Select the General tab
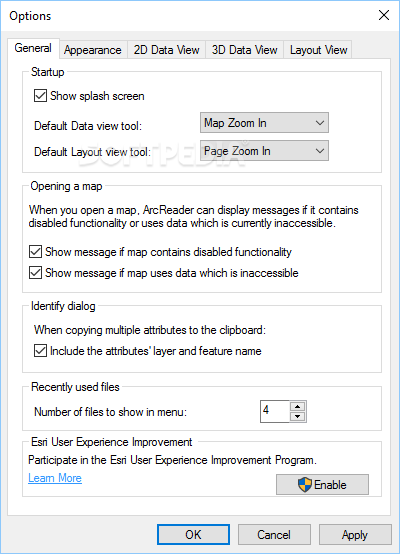400x554 pixels. tap(33, 48)
